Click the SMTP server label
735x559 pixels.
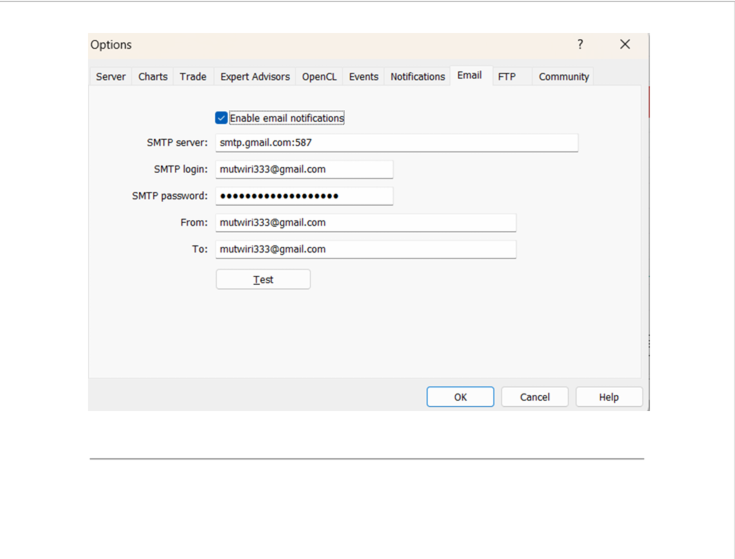click(177, 143)
